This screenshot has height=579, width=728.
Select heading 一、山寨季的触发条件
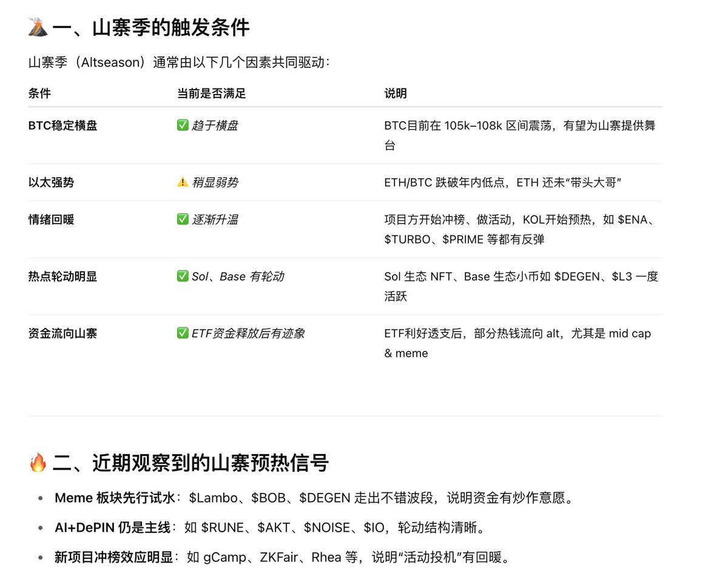[151, 28]
